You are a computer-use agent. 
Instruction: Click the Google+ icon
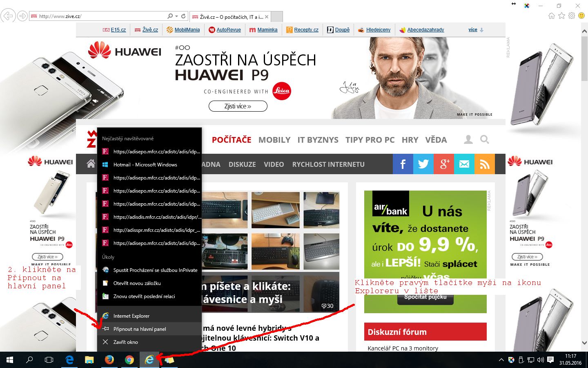click(x=444, y=164)
